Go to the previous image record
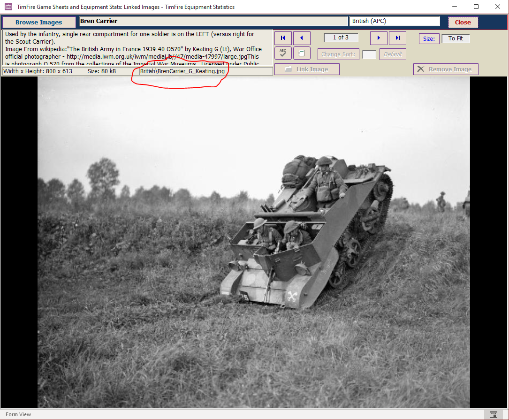The image size is (509, 420). click(x=302, y=38)
